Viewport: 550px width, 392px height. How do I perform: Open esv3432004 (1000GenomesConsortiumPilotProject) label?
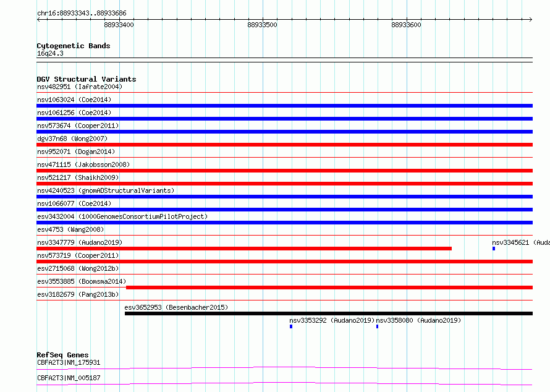(122, 216)
